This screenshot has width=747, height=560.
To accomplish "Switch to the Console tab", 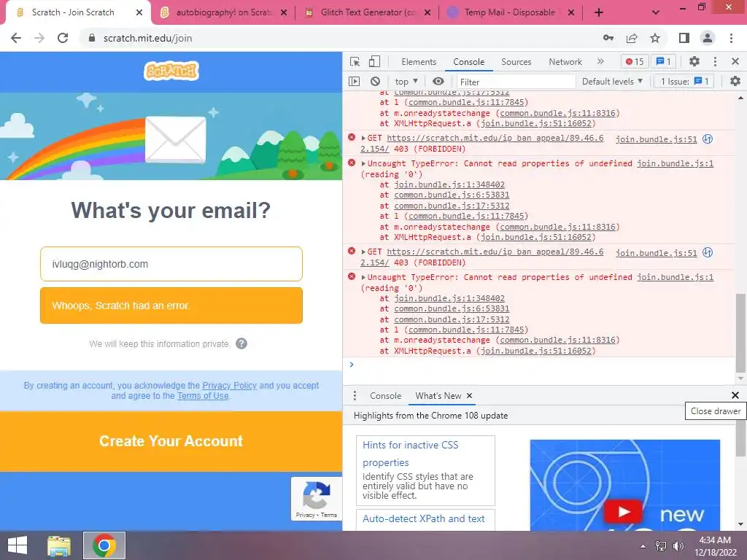I will (469, 62).
